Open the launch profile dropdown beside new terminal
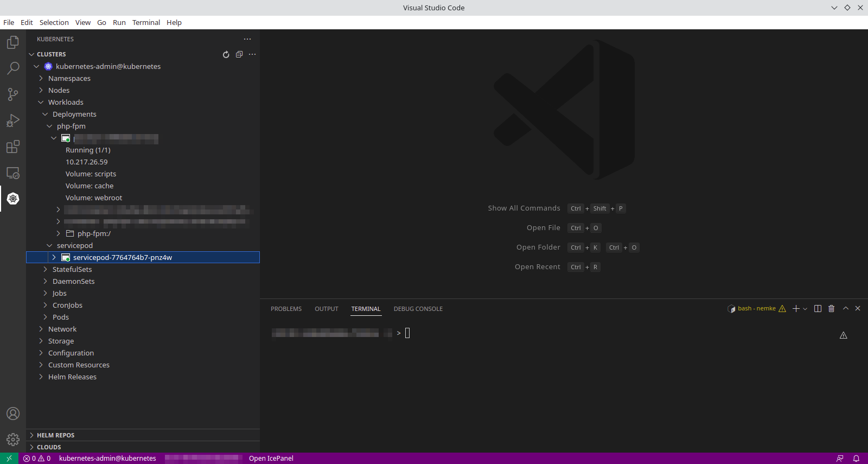Image resolution: width=868 pixels, height=464 pixels. click(x=805, y=309)
